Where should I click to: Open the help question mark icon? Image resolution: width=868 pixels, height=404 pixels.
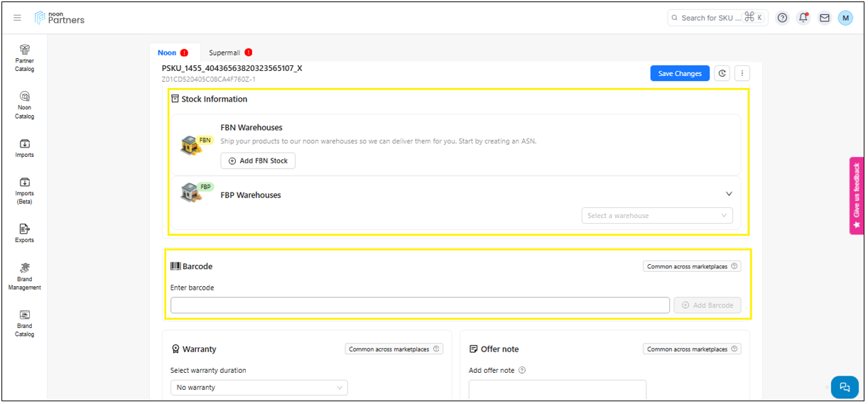click(782, 18)
